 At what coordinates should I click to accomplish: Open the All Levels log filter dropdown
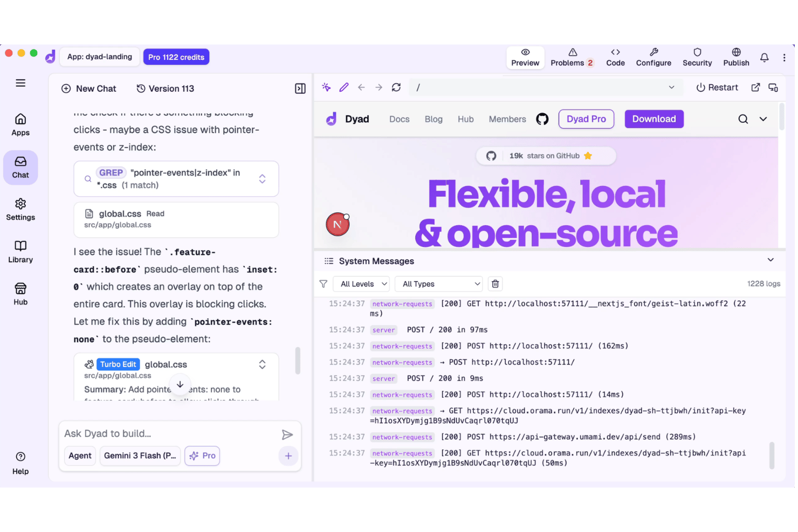coord(361,284)
